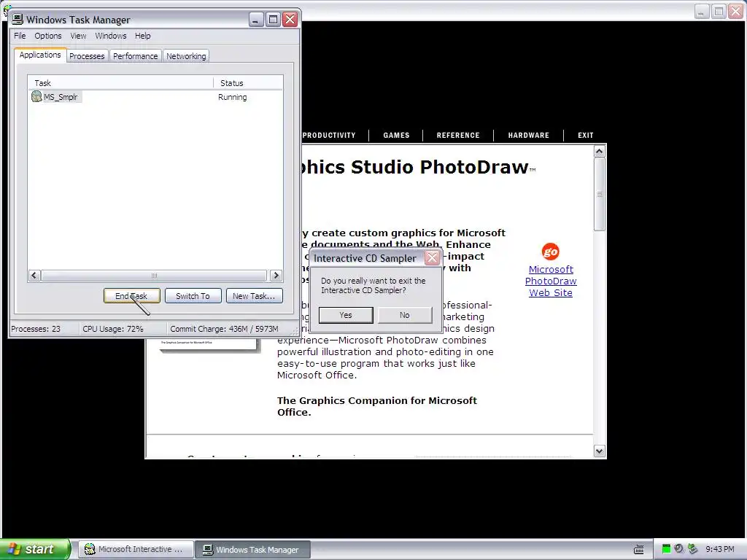Select the MS_Smplr task row
This screenshot has width=747, height=560.
coord(155,97)
